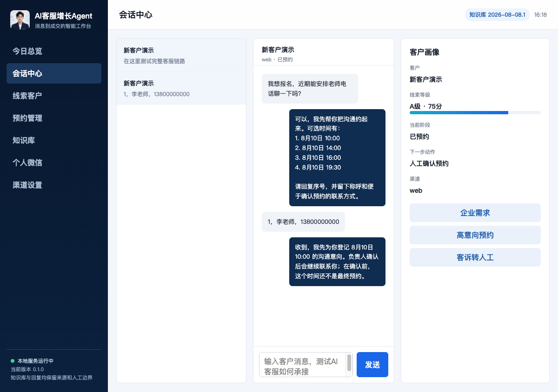Screen dimensions: 558x392
Task: Click the sidebar tagline 消息到成交的智能工作台
Action: tap(63, 26)
